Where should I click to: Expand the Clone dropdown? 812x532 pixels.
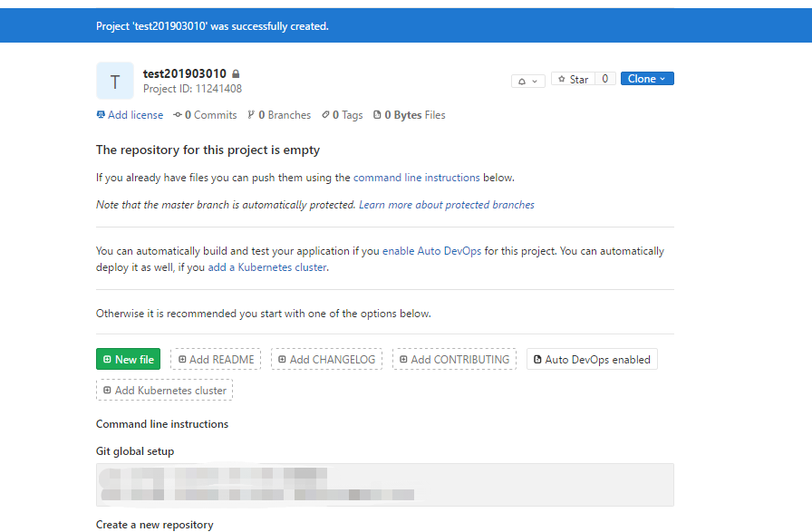(647, 79)
